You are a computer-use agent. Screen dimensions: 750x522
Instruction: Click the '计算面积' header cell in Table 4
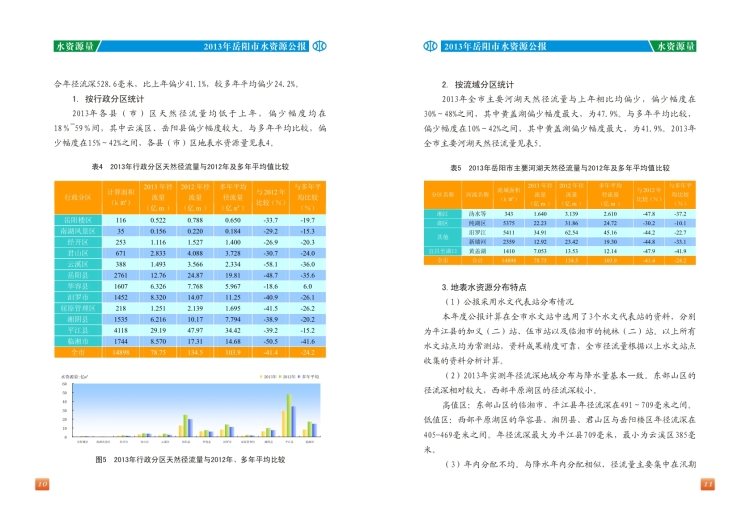coord(121,197)
